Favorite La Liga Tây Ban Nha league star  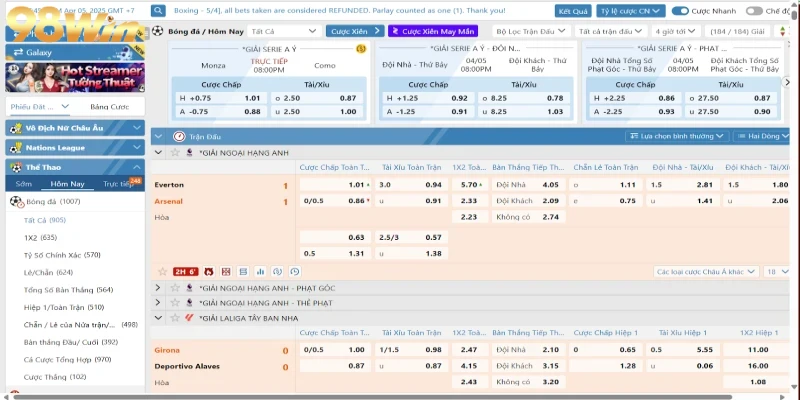point(175,318)
